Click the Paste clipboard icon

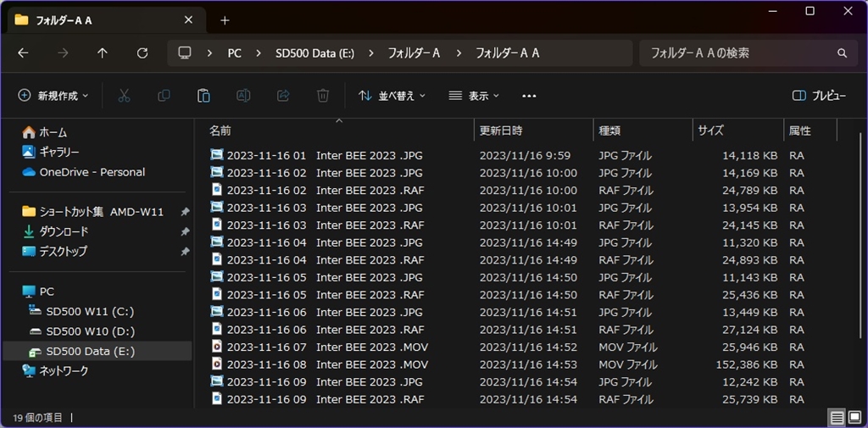(203, 96)
